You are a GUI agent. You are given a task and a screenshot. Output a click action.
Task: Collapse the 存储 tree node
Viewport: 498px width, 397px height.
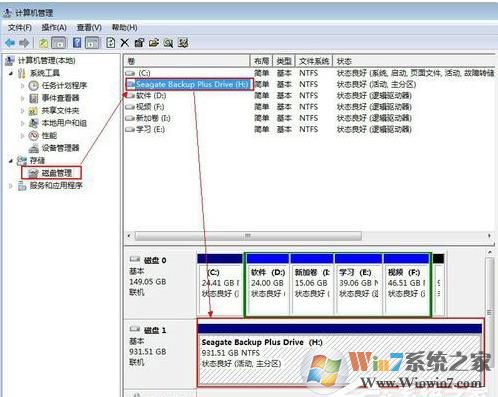coord(11,161)
